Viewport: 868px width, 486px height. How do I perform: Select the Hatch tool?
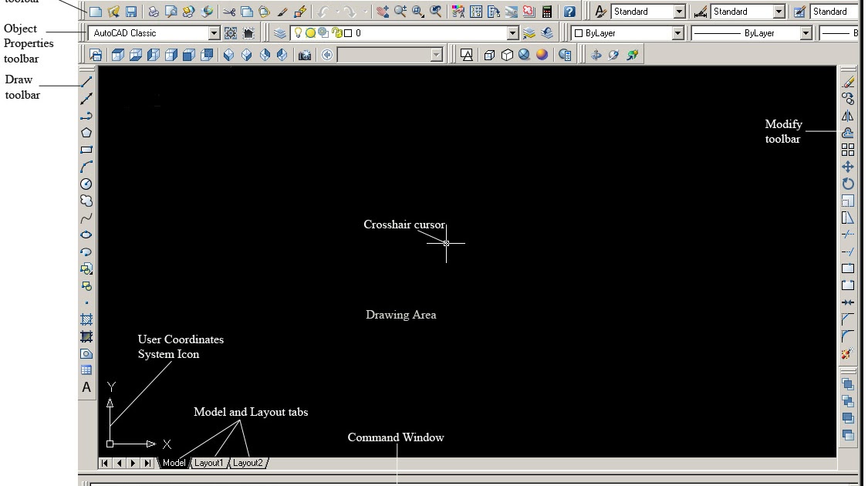tap(86, 318)
